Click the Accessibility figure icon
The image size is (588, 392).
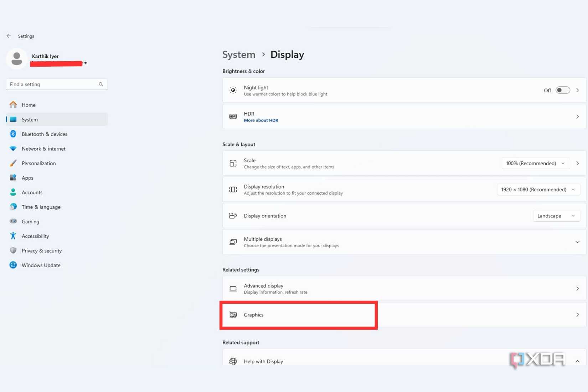click(x=13, y=236)
